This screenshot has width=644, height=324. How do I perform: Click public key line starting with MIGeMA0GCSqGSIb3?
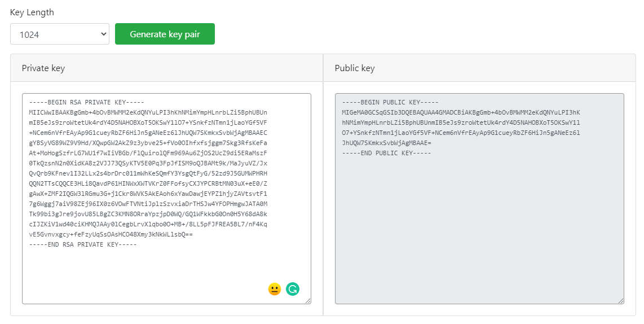[461, 112]
